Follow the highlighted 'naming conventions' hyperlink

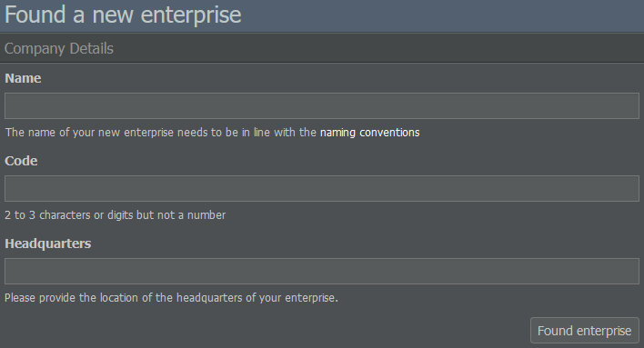pos(369,133)
